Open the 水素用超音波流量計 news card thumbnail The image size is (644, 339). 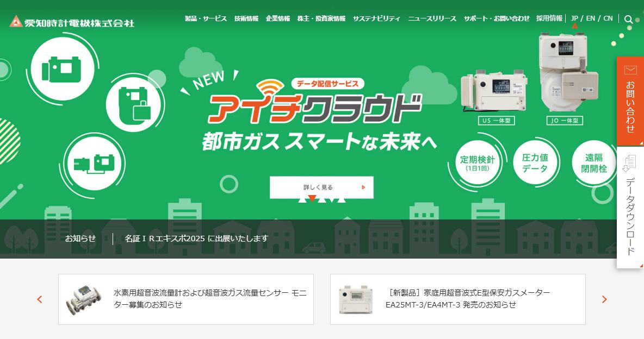(84, 299)
